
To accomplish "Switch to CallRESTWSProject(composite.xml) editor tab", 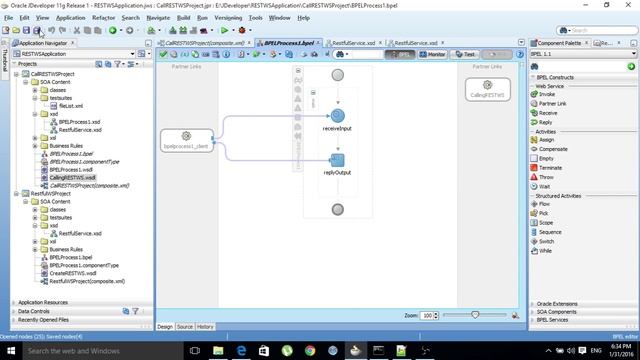I will (204, 43).
